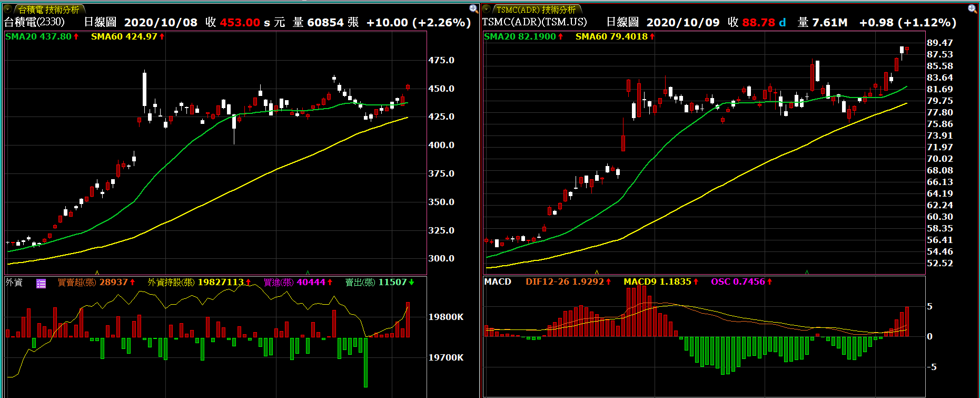
Task: Click the 19700K axis label
Action: [x=446, y=357]
